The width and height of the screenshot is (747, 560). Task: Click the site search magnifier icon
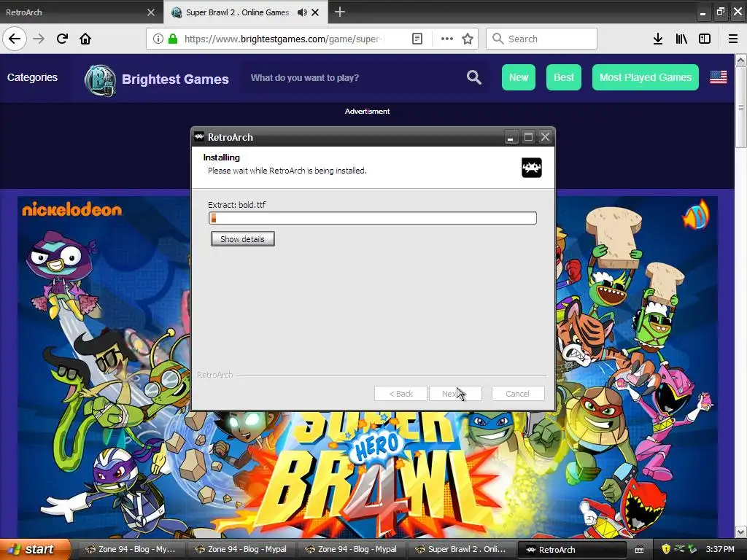click(x=473, y=77)
